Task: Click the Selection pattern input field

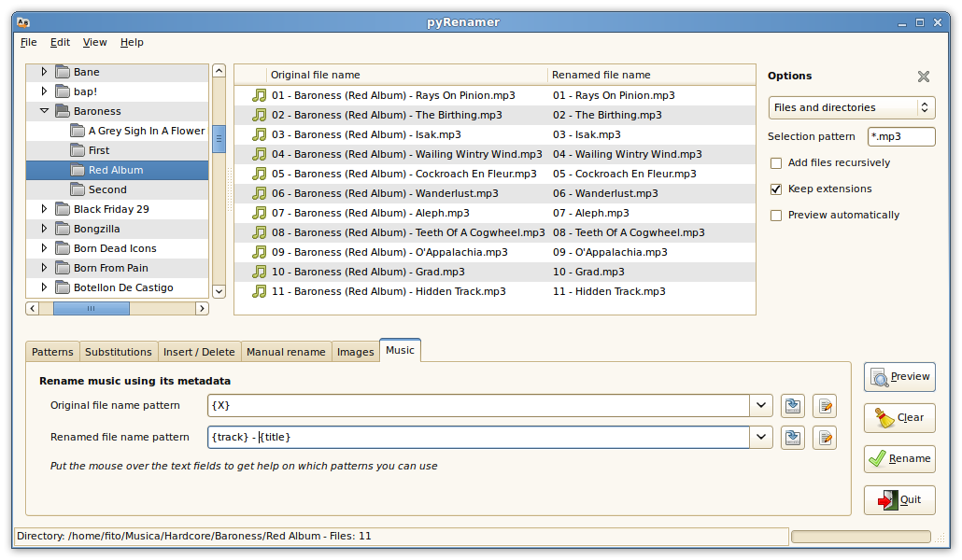Action: click(x=901, y=137)
